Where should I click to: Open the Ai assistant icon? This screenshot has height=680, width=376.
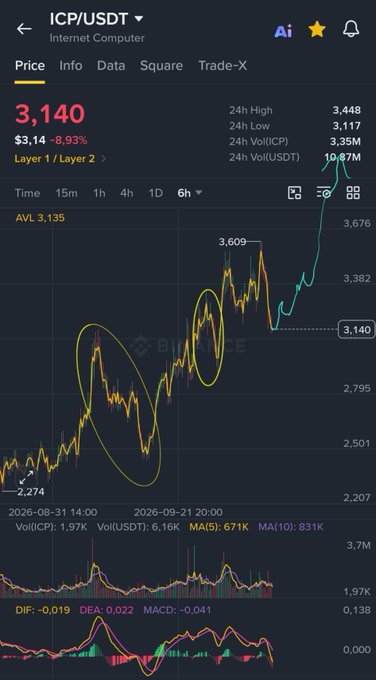pyautogui.click(x=283, y=31)
